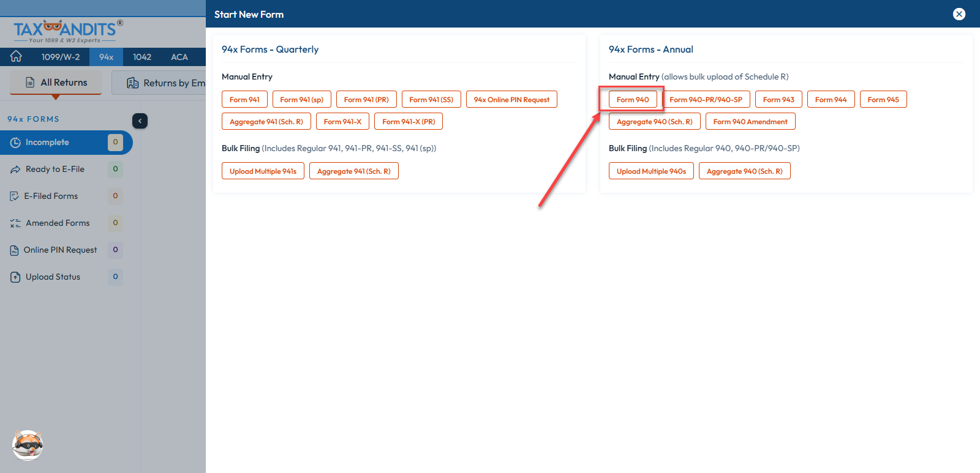Open the ACA tab

[x=179, y=57]
